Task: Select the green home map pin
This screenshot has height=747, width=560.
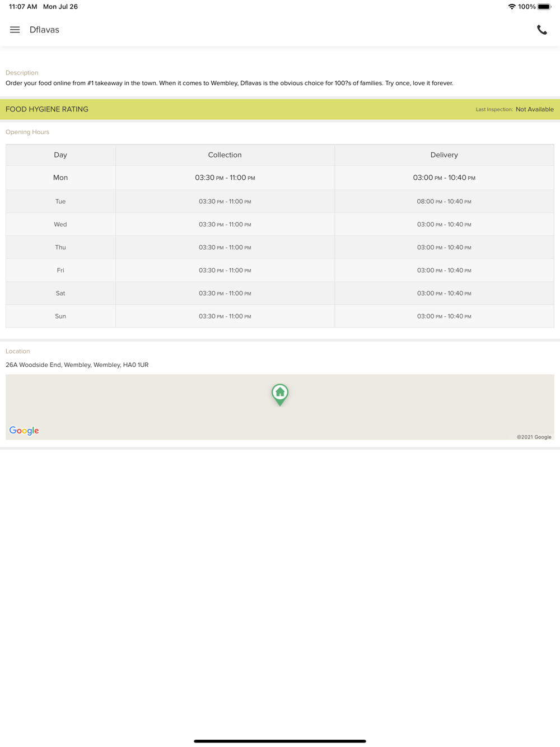Action: click(280, 395)
